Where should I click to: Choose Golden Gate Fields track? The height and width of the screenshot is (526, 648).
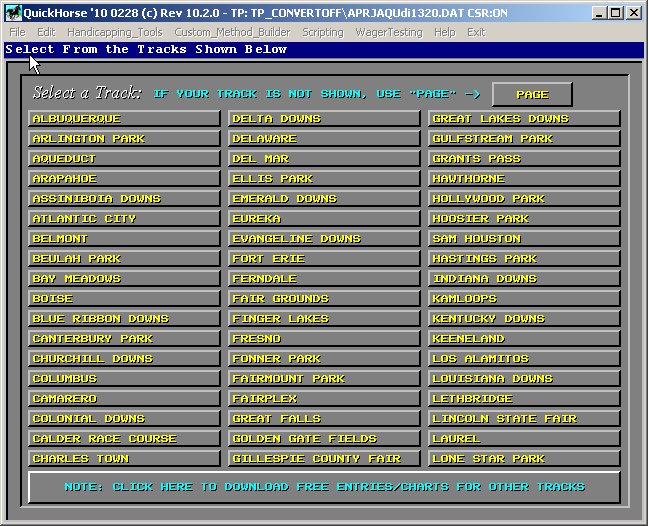tap(324, 439)
